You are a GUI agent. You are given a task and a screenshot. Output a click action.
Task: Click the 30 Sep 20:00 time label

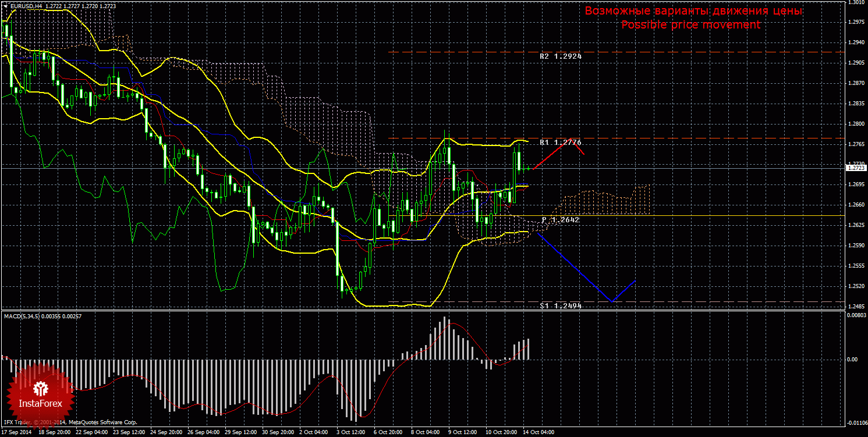[278, 433]
